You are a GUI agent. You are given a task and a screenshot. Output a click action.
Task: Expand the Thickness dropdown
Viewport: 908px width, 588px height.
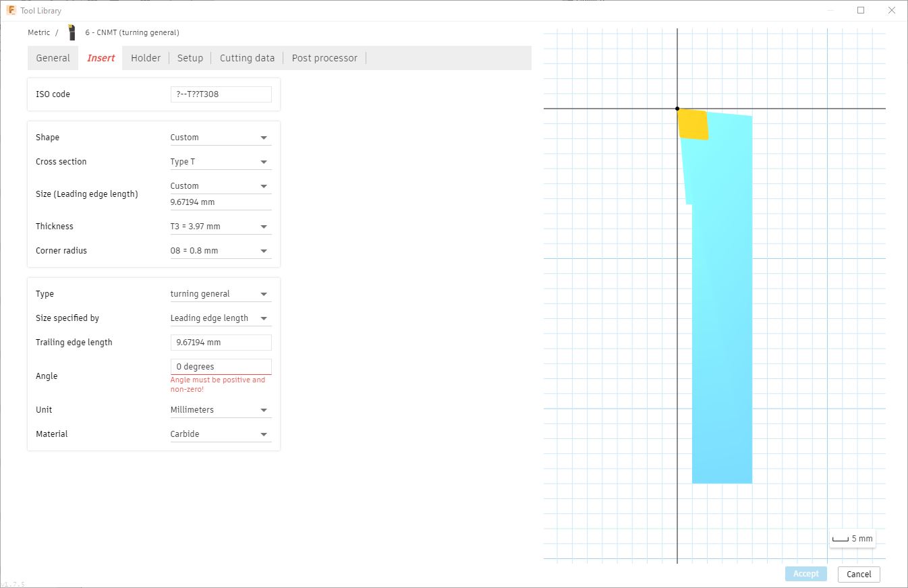click(x=221, y=227)
